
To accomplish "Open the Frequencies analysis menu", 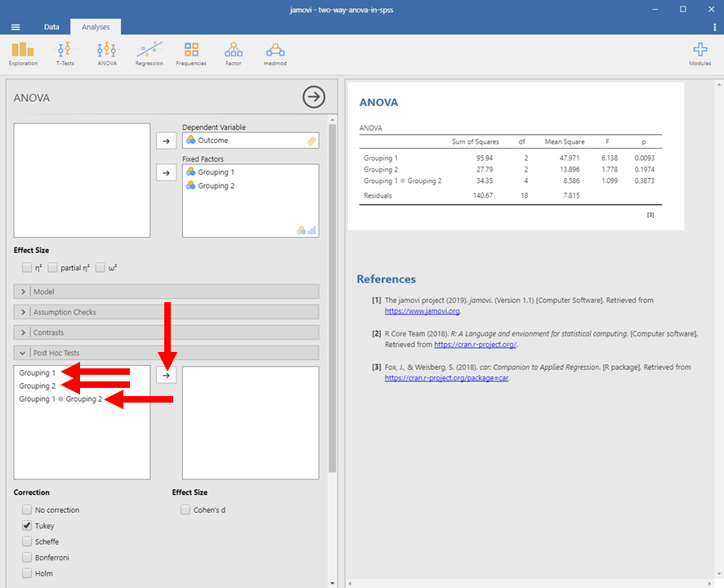I will (191, 53).
